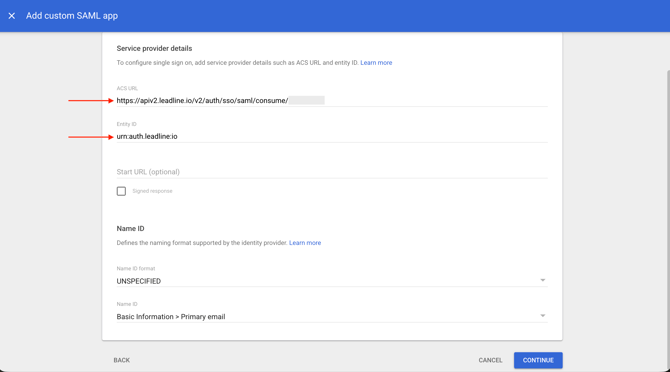Click the Service provider details heading
This screenshot has height=372, width=670.
(154, 48)
